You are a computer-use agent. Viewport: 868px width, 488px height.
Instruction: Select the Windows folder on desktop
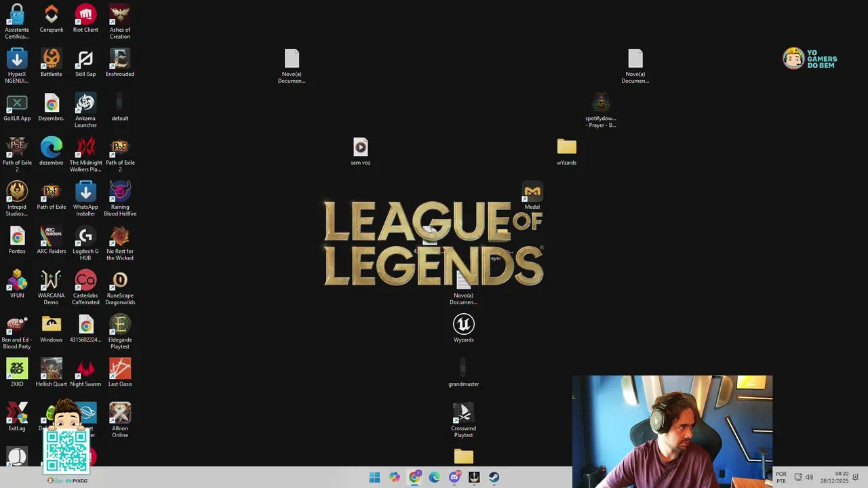[52, 329]
